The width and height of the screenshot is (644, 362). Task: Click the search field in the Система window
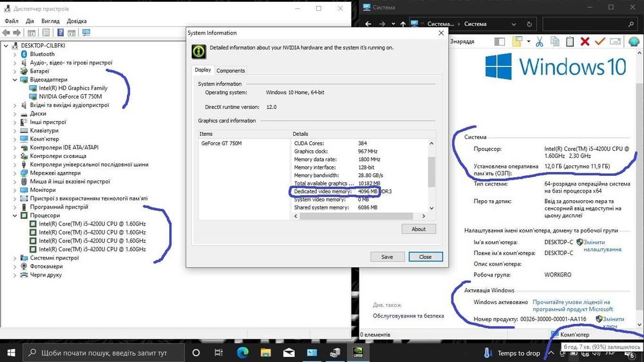[x=589, y=24]
